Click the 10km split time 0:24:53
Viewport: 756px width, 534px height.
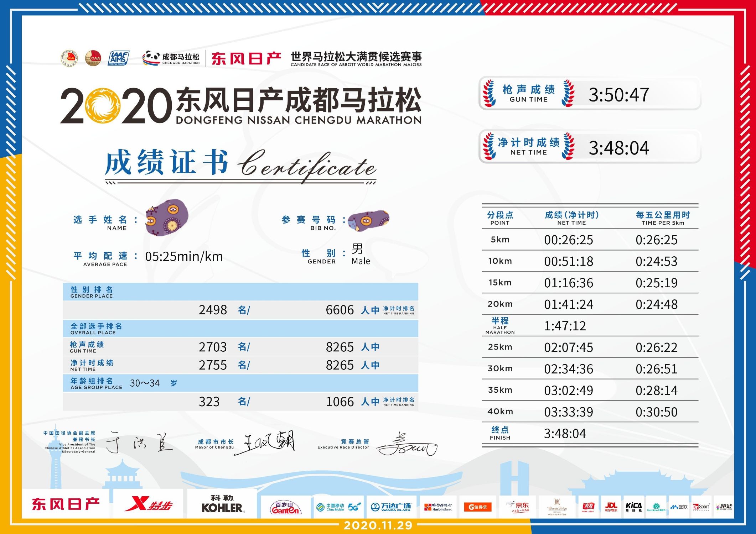pos(657,262)
